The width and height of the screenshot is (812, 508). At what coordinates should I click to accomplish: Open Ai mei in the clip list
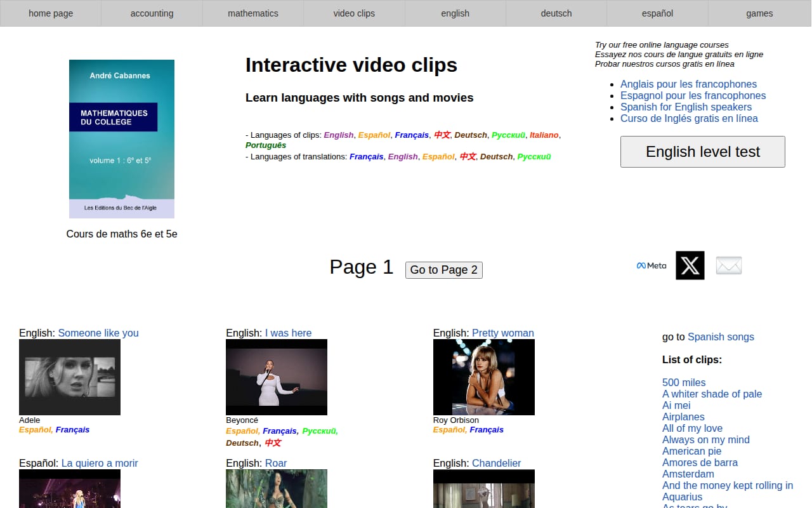pos(676,405)
